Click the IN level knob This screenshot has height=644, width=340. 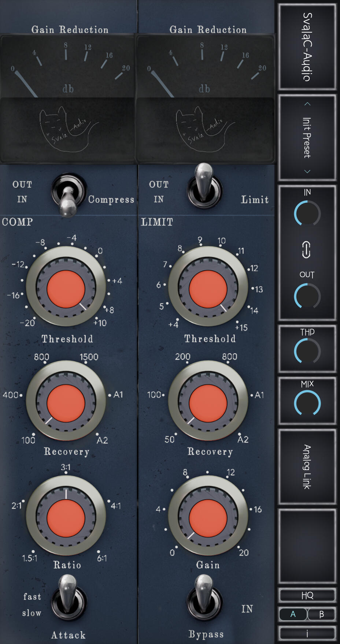pyautogui.click(x=307, y=213)
